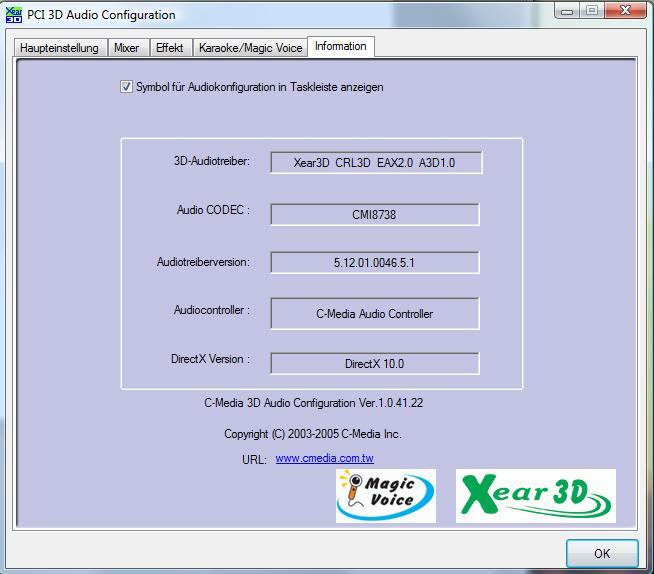Image resolution: width=654 pixels, height=574 pixels.
Task: Click the 3D-Audiotreiber label
Action: click(212, 161)
